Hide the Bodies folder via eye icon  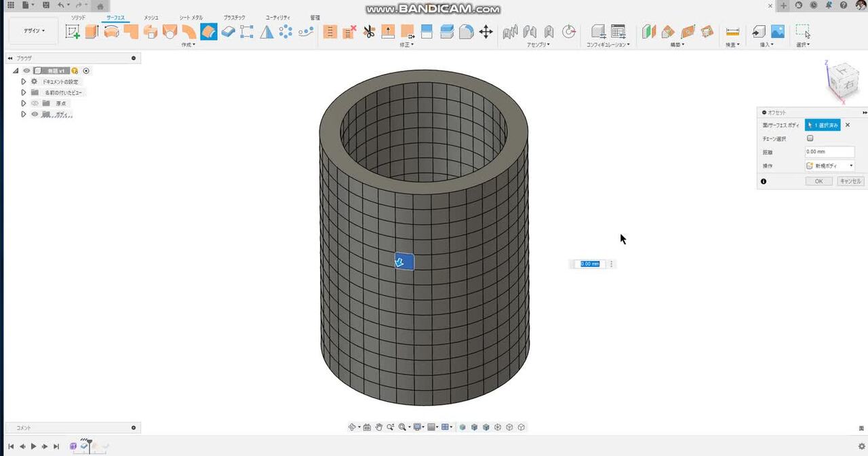coord(35,114)
